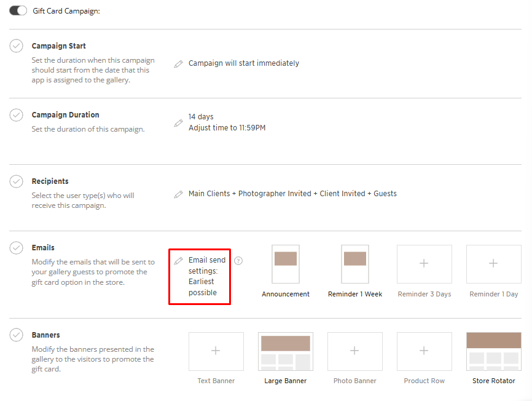Toggle the Gift Card Campaign switch
This screenshot has height=401, width=532.
[18, 10]
